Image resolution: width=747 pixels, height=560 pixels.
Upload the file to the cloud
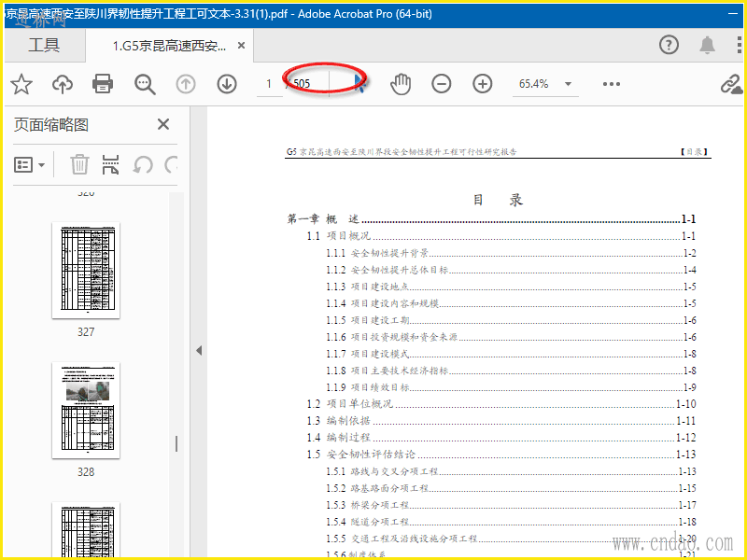pos(63,84)
